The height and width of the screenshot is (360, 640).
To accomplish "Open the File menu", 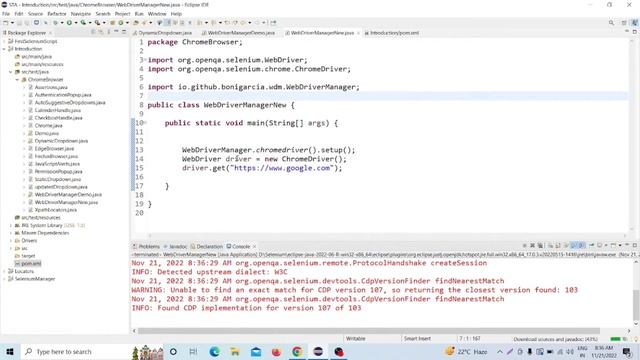I will click(6, 14).
